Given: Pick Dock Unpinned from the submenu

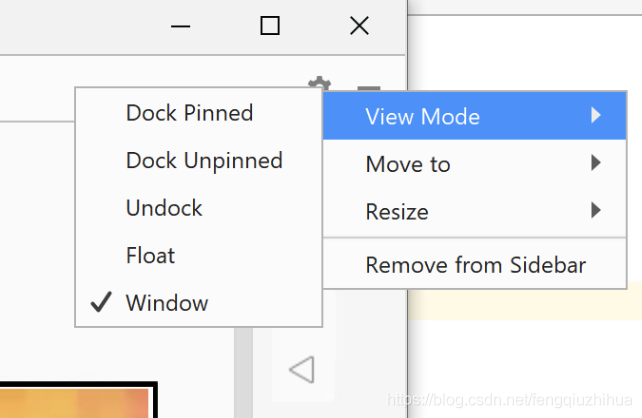Looking at the screenshot, I should pyautogui.click(x=204, y=160).
